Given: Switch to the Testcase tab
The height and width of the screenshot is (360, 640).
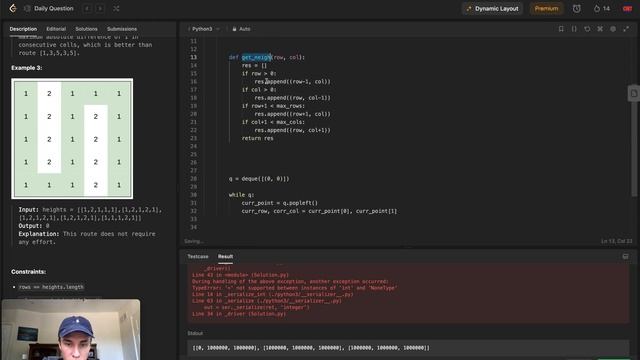Looking at the screenshot, I should tap(198, 256).
